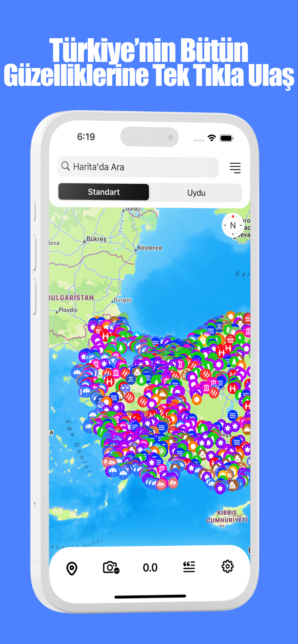Open the camera tab in bottom bar
The height and width of the screenshot is (644, 298).
[111, 568]
